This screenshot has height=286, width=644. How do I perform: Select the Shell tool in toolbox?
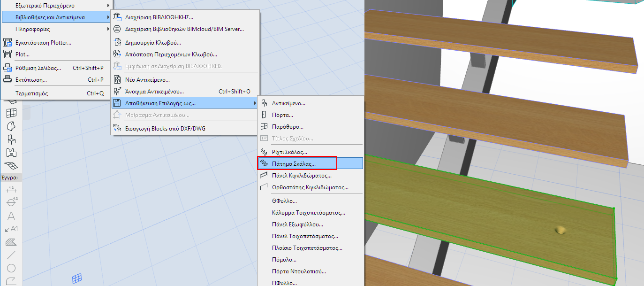[11, 126]
